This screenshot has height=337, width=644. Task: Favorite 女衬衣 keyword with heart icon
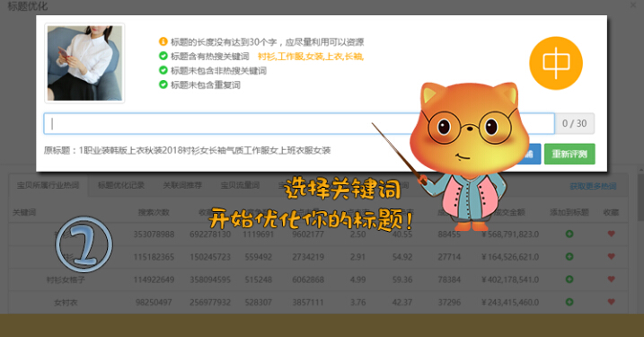[x=611, y=302]
